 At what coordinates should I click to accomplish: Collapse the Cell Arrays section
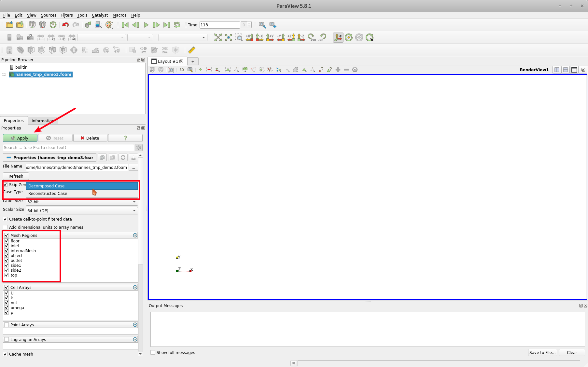tap(135, 288)
